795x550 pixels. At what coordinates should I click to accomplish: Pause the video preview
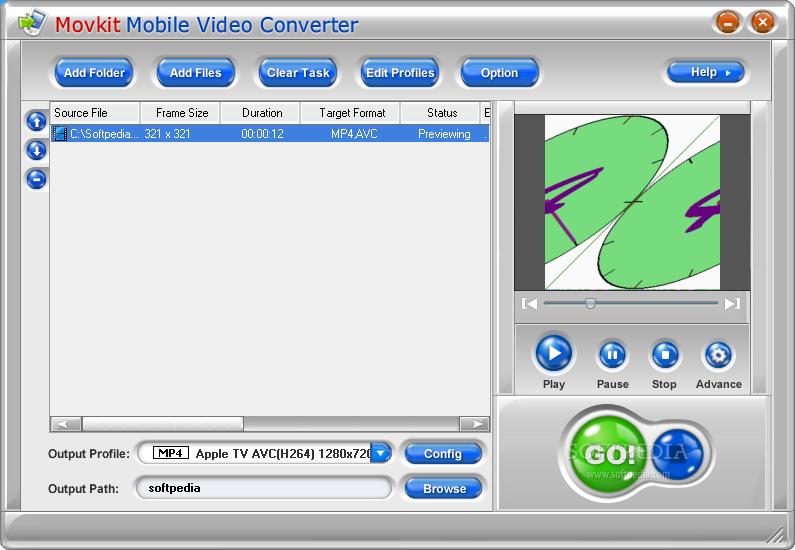pyautogui.click(x=612, y=355)
